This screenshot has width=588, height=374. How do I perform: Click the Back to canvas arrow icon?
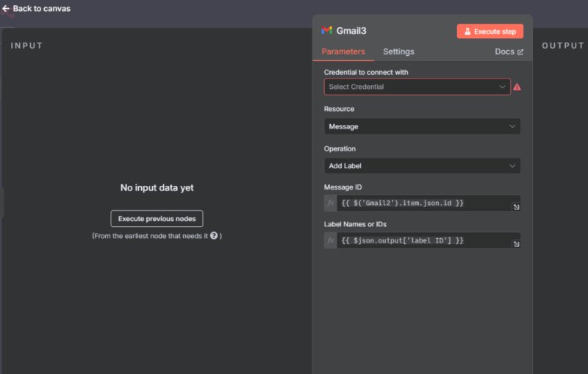click(6, 8)
